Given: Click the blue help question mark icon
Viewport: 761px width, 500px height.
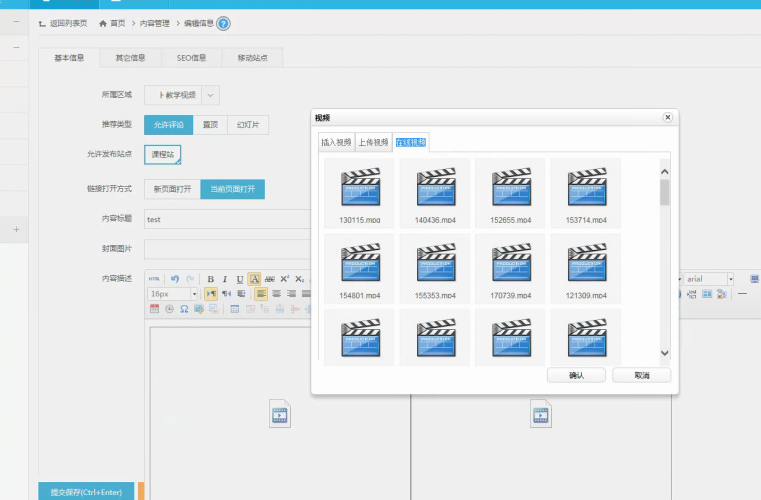Looking at the screenshot, I should coord(223,23).
